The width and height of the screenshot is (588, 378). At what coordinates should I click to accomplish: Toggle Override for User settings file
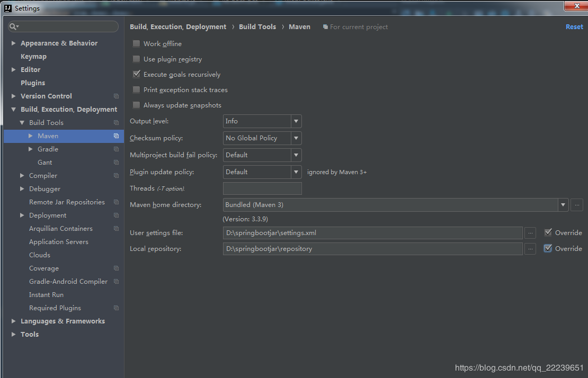coord(548,232)
